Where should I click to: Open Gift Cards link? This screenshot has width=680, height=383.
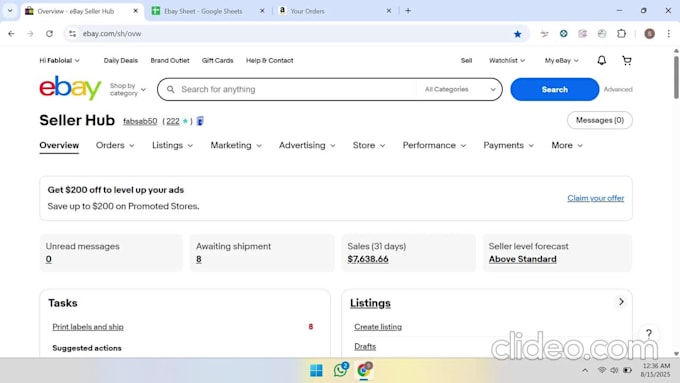217,60
